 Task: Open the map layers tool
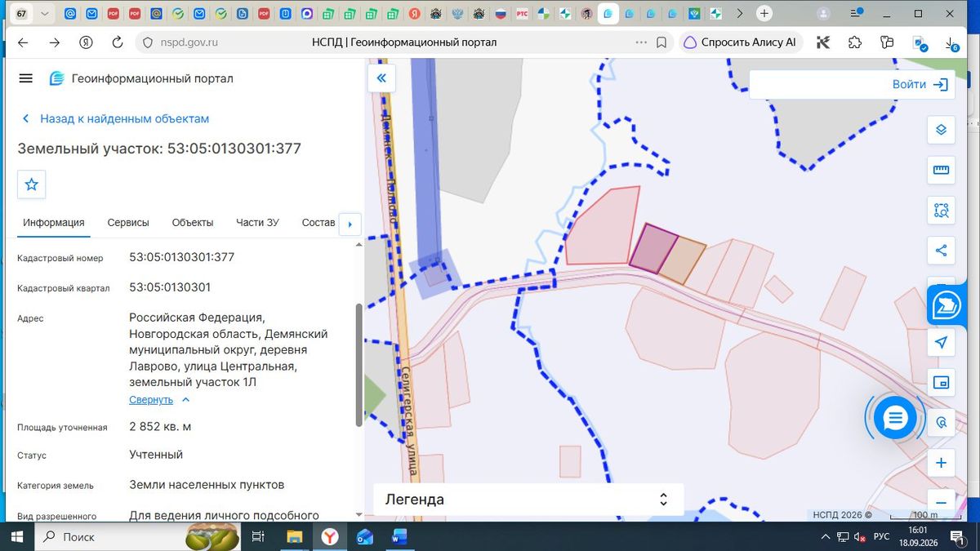click(941, 131)
